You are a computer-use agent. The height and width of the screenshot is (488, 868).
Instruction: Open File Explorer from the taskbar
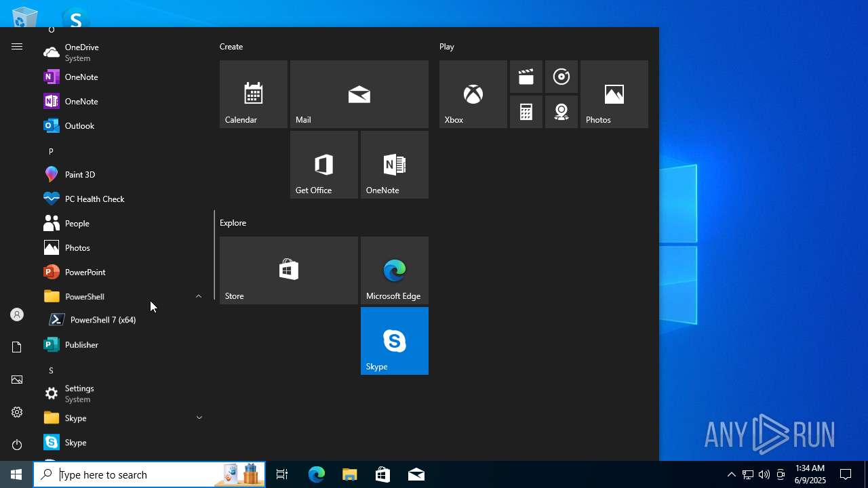(349, 474)
